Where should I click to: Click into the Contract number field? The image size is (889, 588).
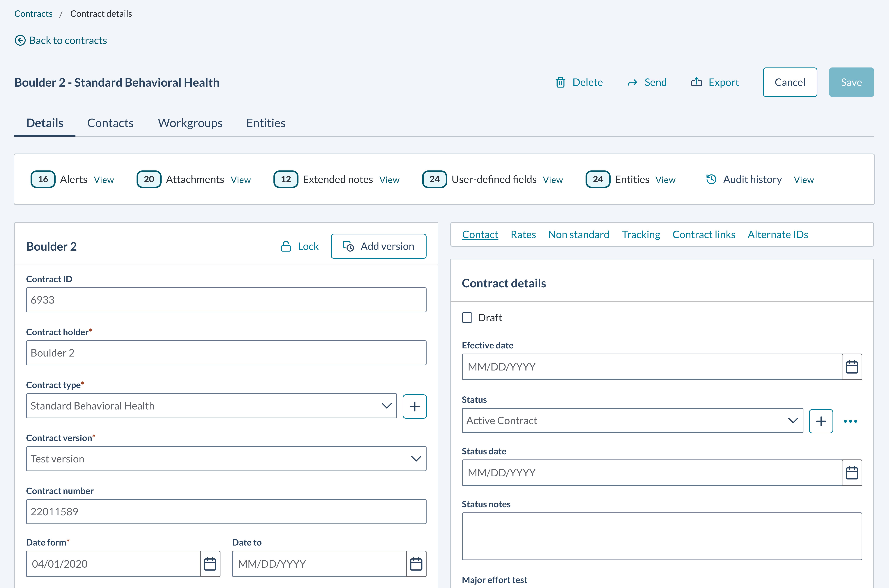226,512
